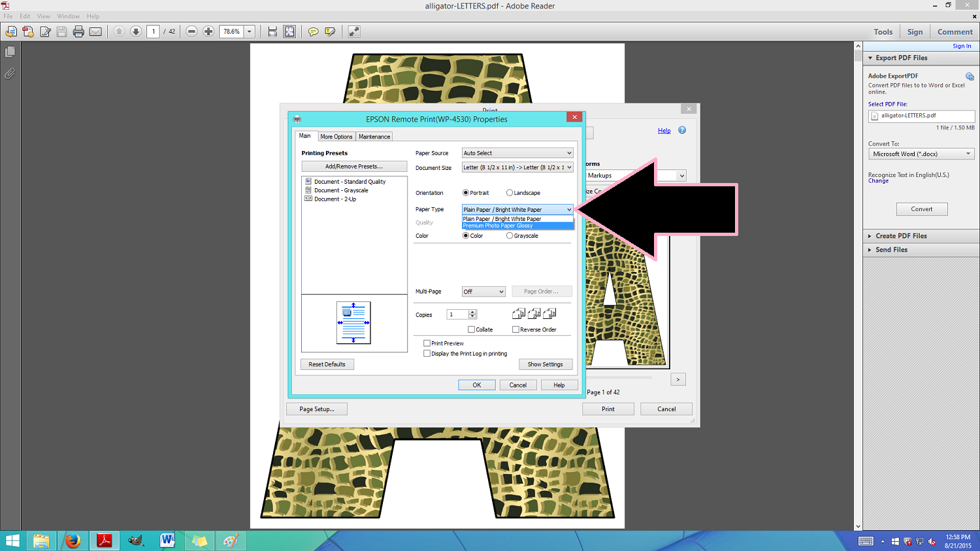Open the File menu
The height and width of the screenshot is (551, 980).
[x=8, y=16]
